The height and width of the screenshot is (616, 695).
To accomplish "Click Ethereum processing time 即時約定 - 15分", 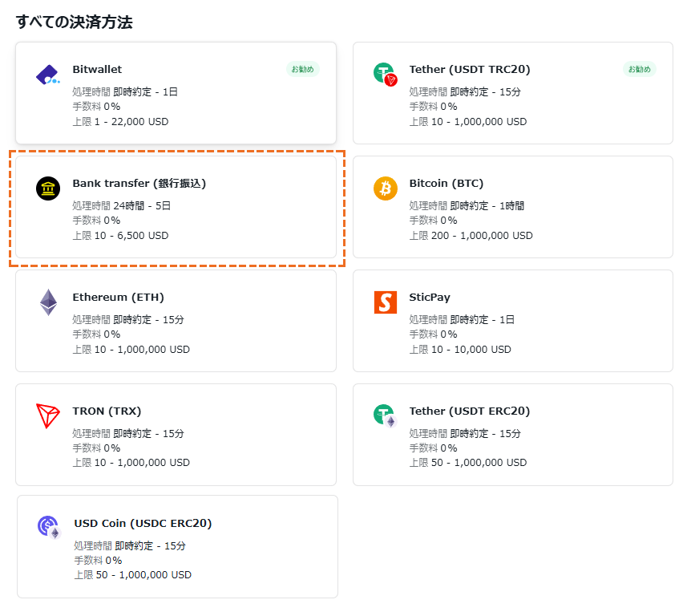I will (128, 320).
